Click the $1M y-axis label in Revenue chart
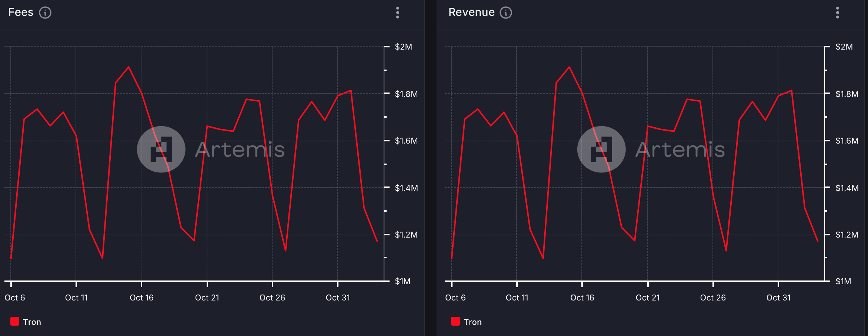This screenshot has width=868, height=336. tap(843, 281)
